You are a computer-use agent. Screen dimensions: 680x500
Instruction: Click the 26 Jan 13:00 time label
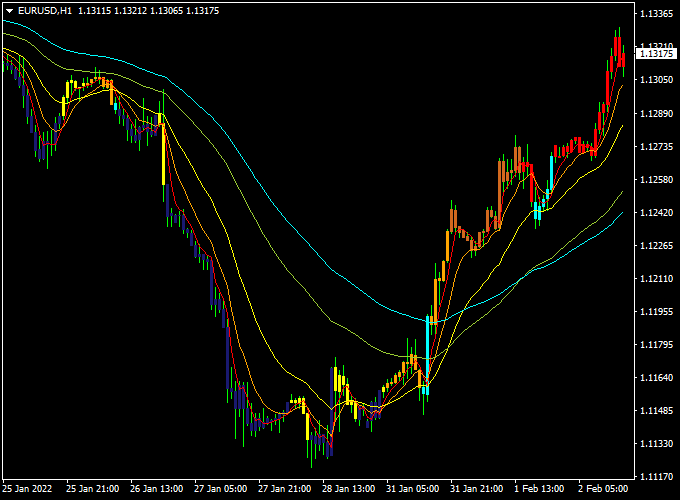[x=157, y=489]
